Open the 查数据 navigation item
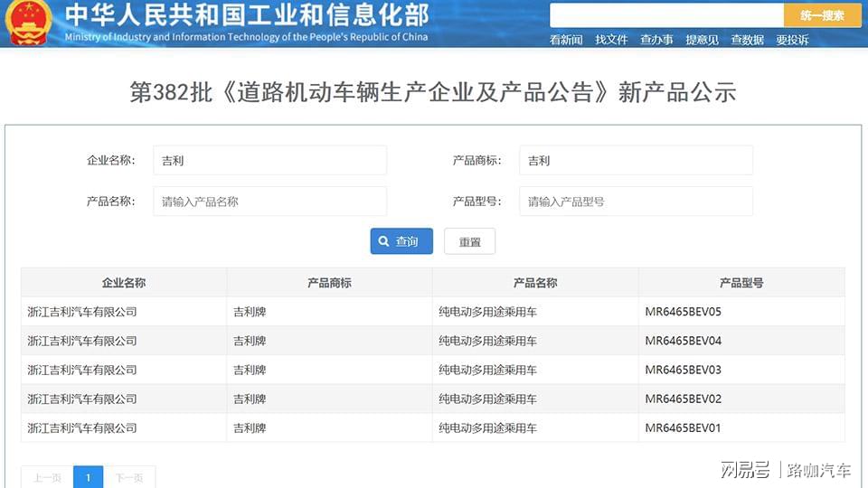The height and width of the screenshot is (488, 868). click(747, 40)
